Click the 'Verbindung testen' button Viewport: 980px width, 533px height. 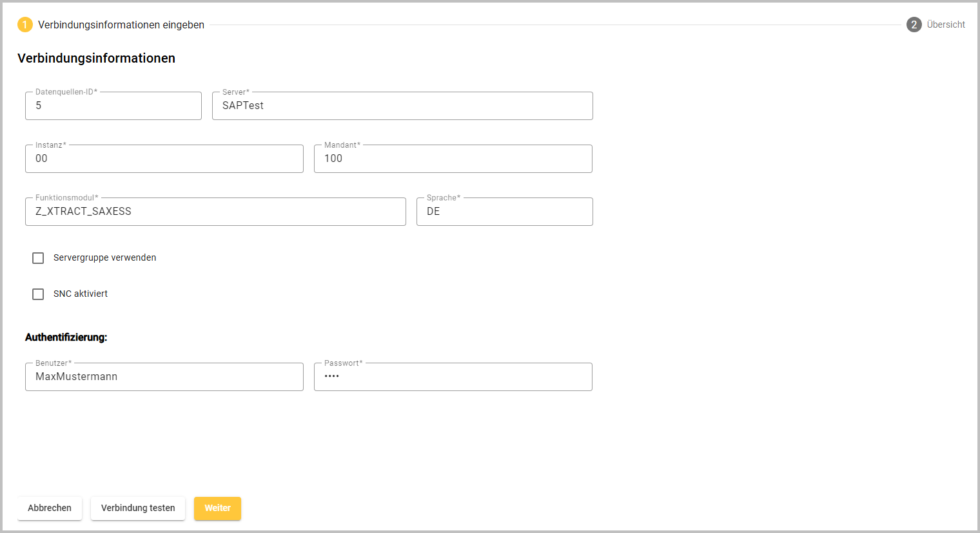[x=138, y=508]
